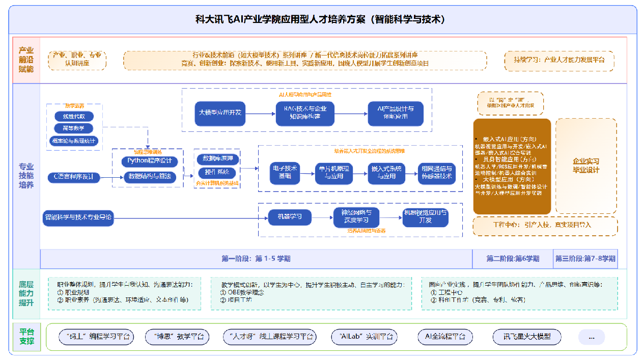Click the 培养AI思维与素养 label

coord(367,231)
